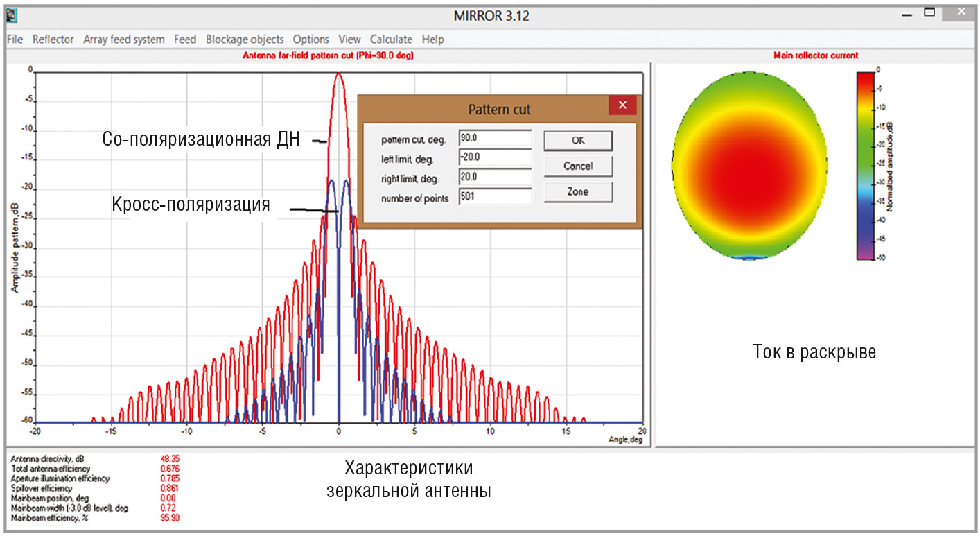
Task: Close the Pattern cut dialog
Action: click(x=622, y=105)
